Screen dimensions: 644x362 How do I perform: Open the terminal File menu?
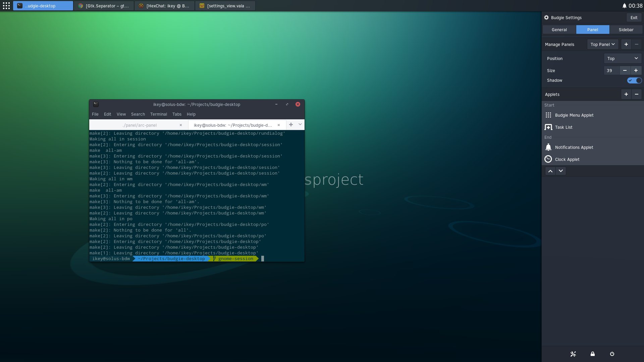tap(95, 114)
